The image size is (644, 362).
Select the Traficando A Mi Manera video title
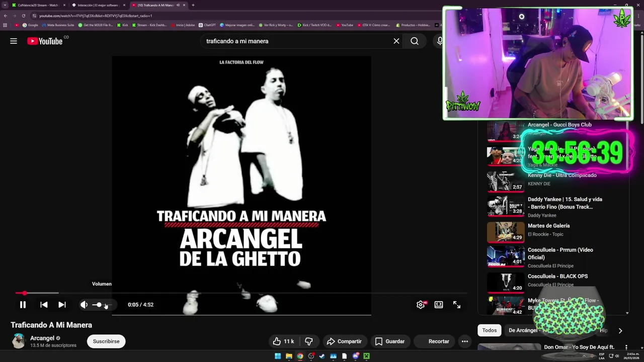[x=51, y=325]
